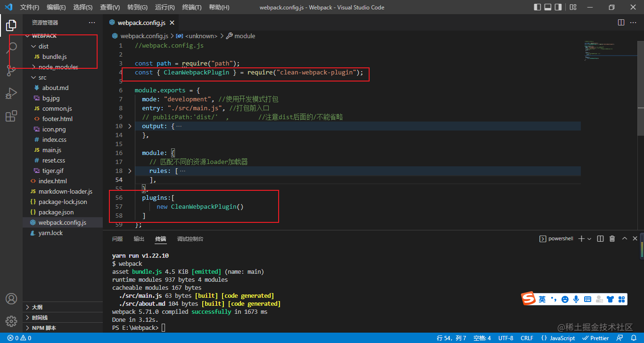Open explorer more actions ellipsis
Viewport: 644px width, 343px height.
coord(92,22)
